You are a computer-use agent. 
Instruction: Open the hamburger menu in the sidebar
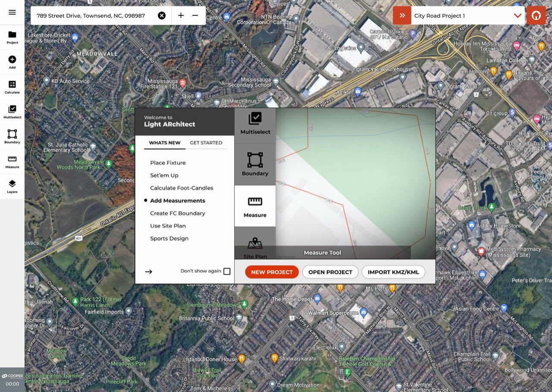coord(12,12)
